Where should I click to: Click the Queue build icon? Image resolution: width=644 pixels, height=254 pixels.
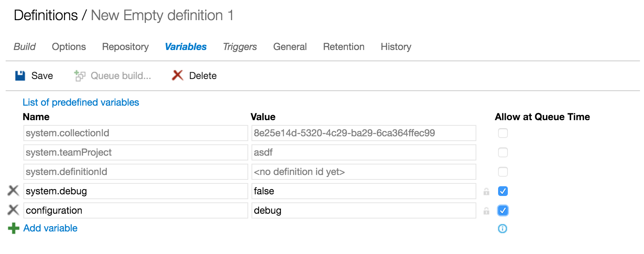point(80,76)
